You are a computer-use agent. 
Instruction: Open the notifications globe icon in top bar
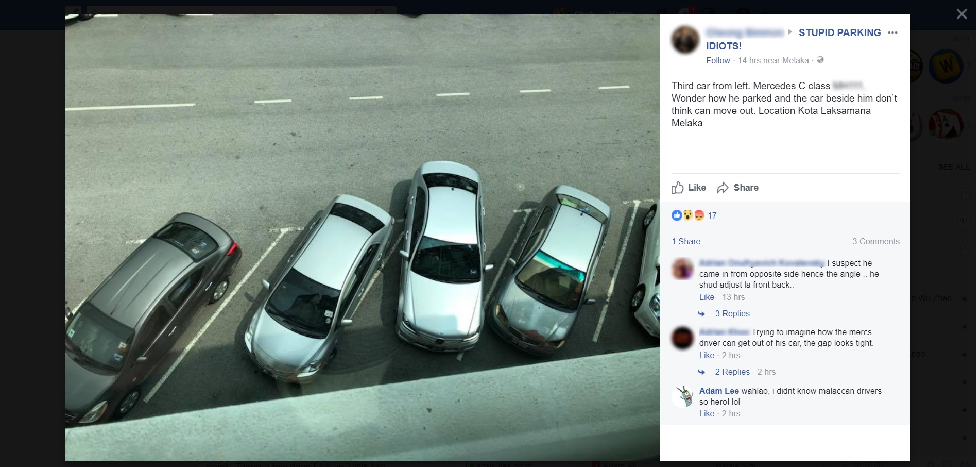pos(708,11)
